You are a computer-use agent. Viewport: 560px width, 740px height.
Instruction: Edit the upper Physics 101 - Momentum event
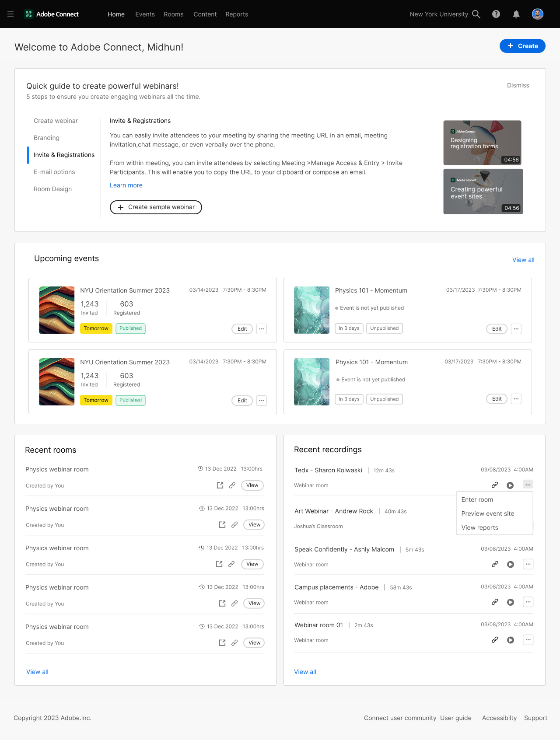coord(497,328)
